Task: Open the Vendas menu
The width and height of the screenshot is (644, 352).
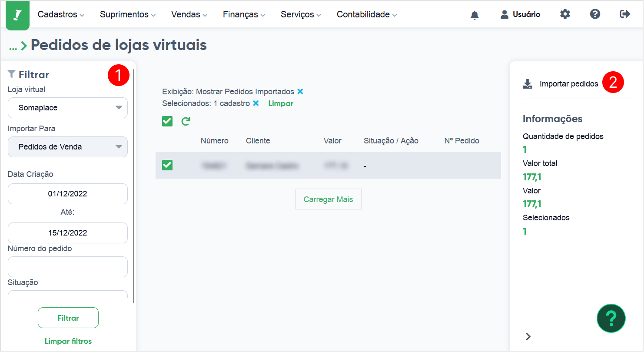Action: pos(189,14)
